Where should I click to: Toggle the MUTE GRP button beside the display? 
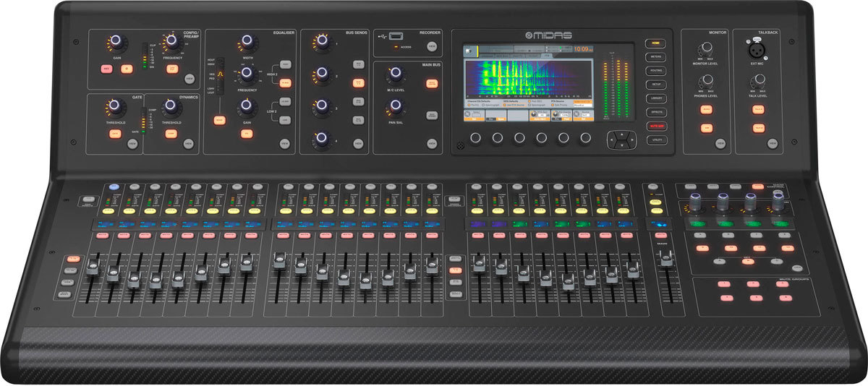coord(655,126)
